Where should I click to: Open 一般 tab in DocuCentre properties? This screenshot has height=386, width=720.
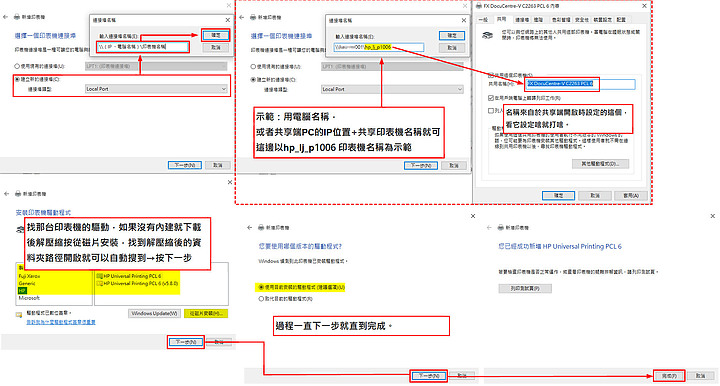point(484,20)
